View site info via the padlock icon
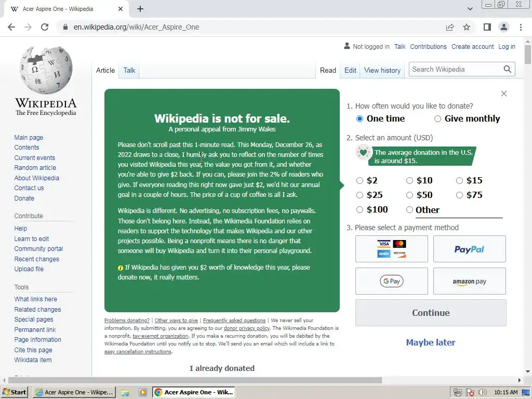Screen dimensions: 532x399 (65, 27)
